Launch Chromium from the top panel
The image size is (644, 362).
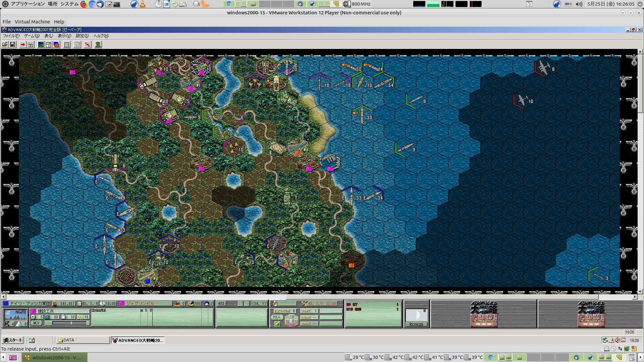92,4
